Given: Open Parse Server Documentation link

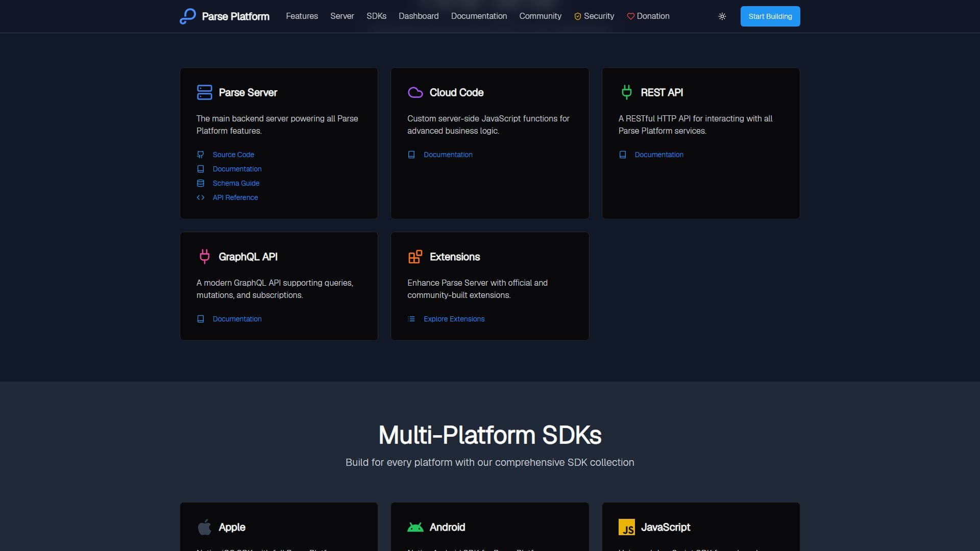Looking at the screenshot, I should tap(237, 169).
